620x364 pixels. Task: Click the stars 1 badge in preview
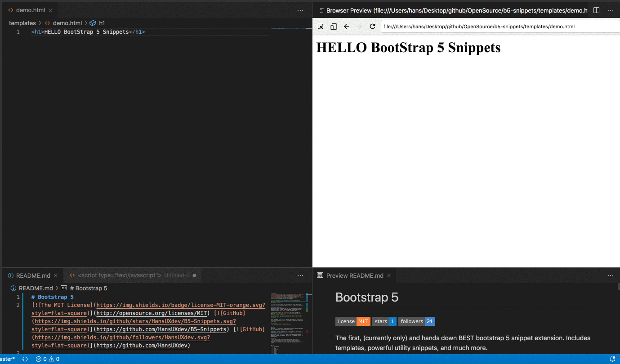tap(384, 321)
